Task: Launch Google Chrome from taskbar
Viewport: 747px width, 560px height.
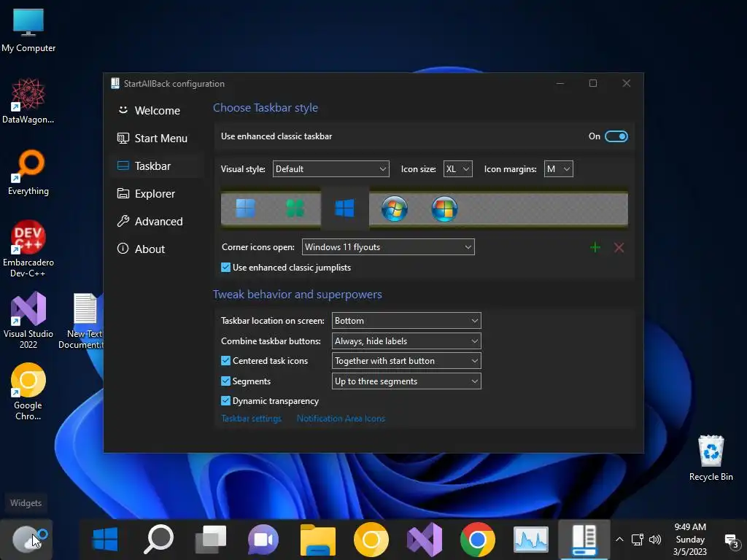Action: pos(477,540)
